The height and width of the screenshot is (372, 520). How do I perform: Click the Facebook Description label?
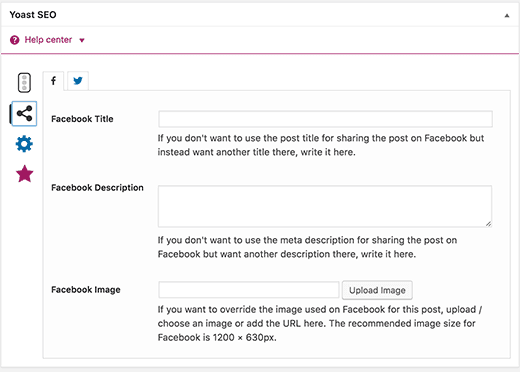pyautogui.click(x=97, y=188)
